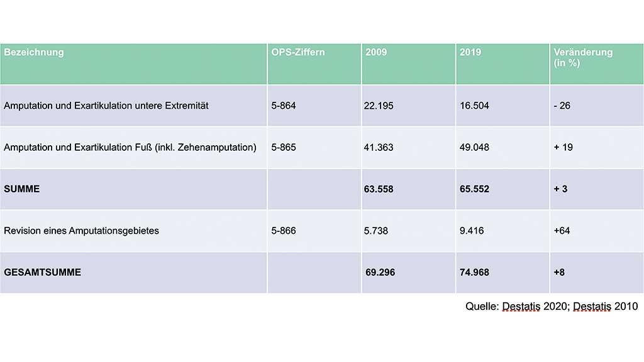Viewport: 644px width, 362px height.
Task: Select OPS code 5-865 cell
Action: (x=284, y=147)
